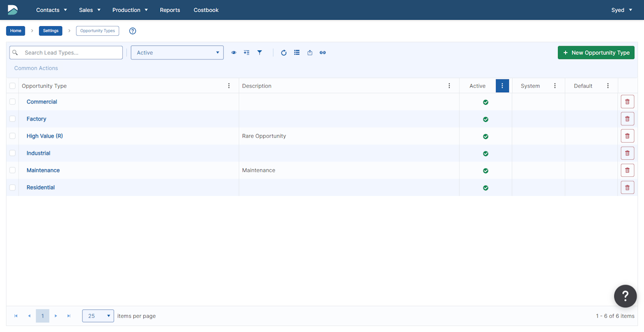The width and height of the screenshot is (644, 332).
Task: Click the bulleted list view icon
Action: [297, 52]
